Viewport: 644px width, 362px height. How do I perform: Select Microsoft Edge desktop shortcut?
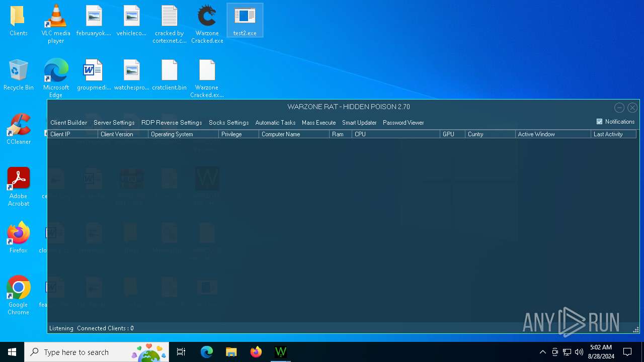coord(56,78)
